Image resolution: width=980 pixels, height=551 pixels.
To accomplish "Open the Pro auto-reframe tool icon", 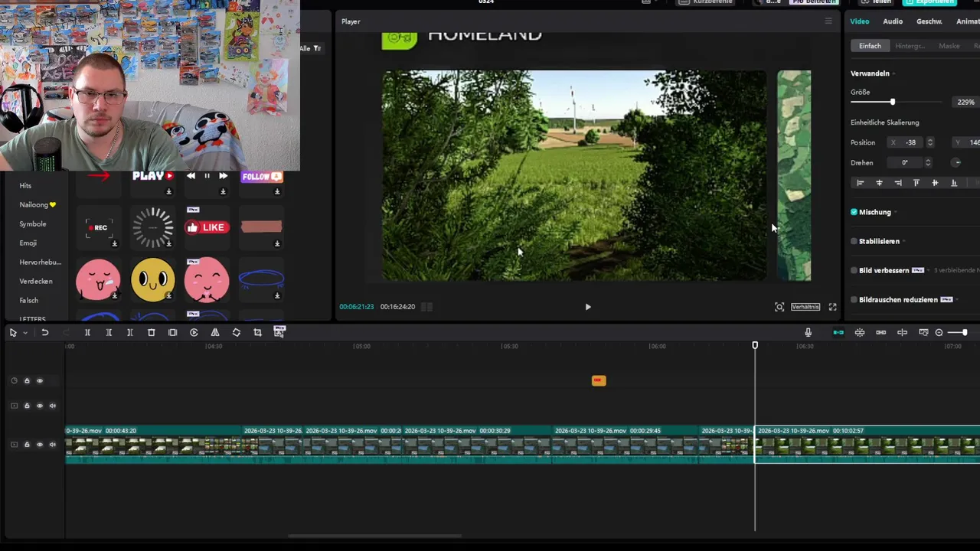I will (279, 332).
